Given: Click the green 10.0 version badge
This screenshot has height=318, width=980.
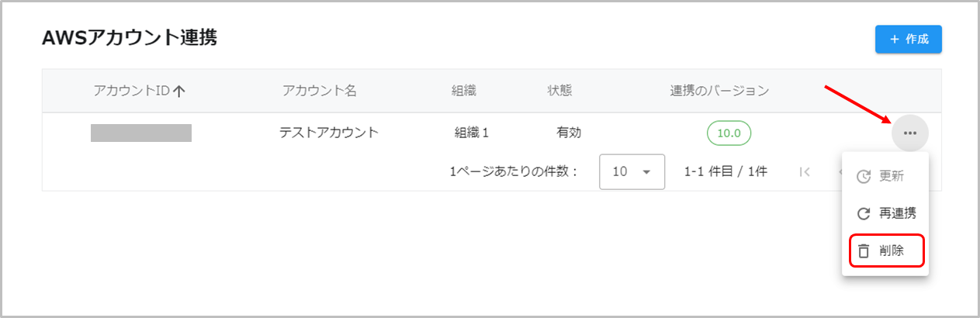Looking at the screenshot, I should point(729,133).
